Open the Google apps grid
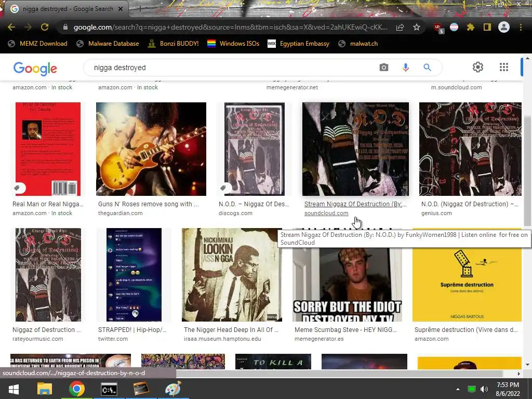Image resolution: width=532 pixels, height=399 pixels. coord(504,67)
